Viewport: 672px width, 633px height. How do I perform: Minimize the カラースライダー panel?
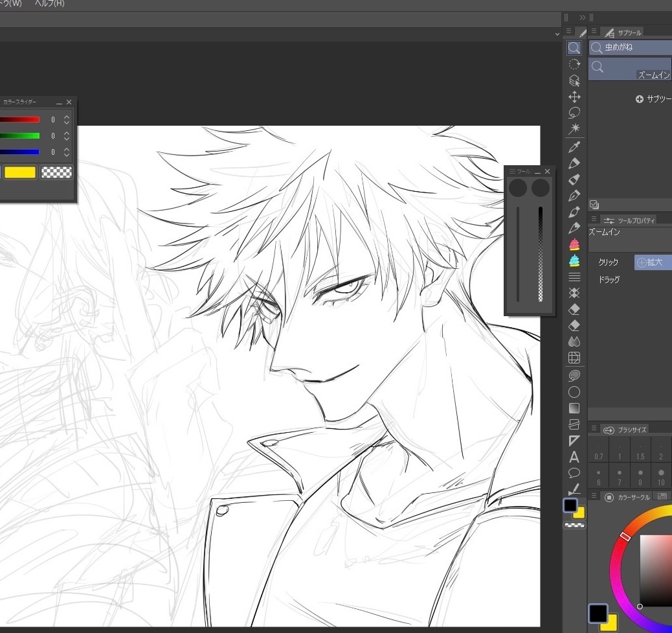click(x=59, y=102)
